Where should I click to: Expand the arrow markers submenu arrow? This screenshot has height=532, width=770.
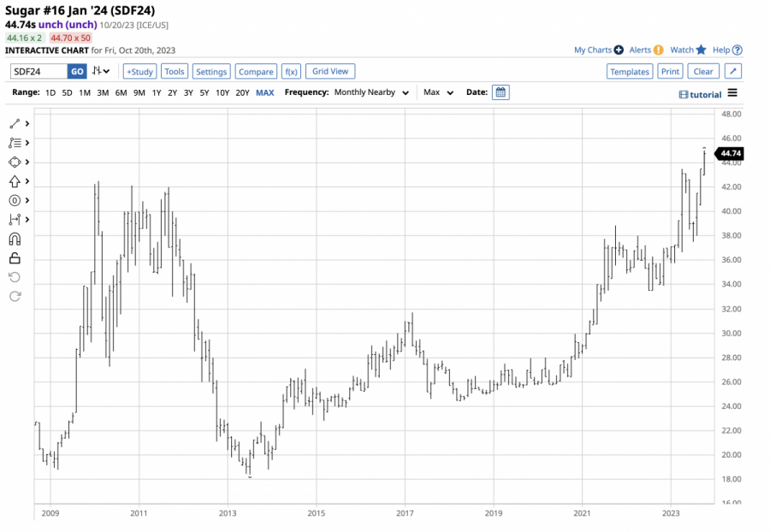coord(27,181)
